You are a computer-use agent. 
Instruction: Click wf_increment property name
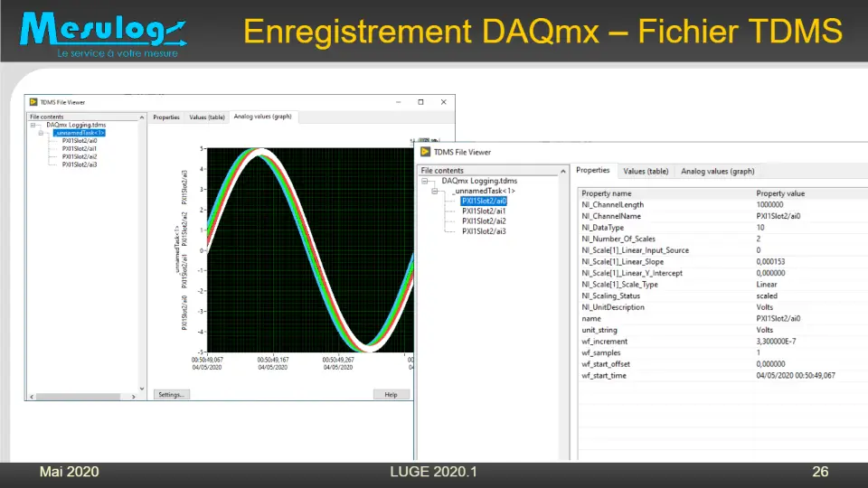[604, 342]
